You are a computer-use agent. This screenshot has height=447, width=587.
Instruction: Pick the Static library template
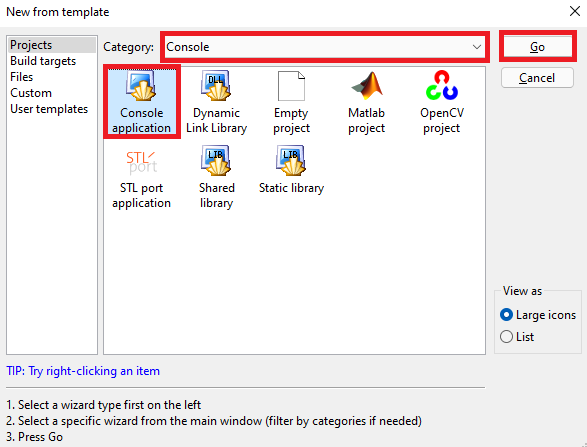(291, 170)
